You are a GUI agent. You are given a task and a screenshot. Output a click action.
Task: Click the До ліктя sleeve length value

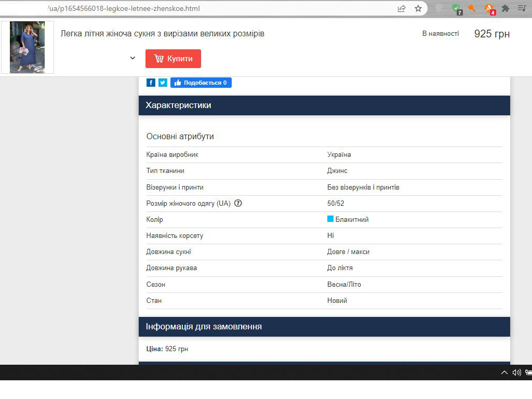340,268
